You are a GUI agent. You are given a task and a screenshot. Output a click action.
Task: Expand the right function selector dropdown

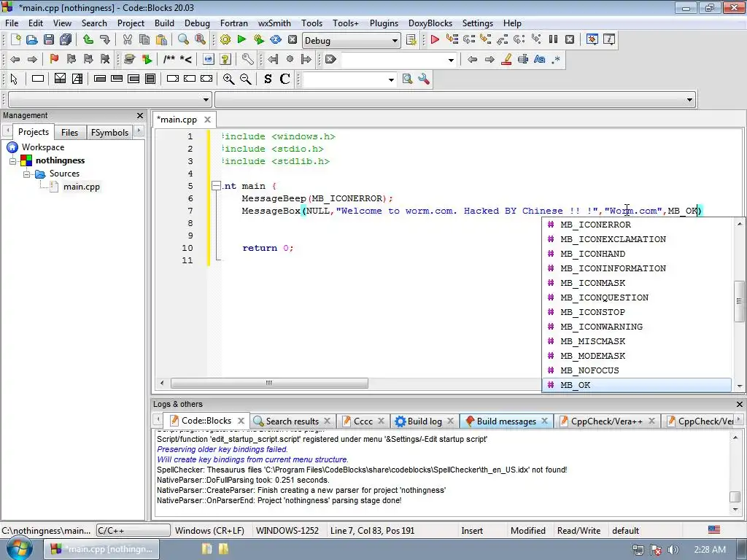[689, 99]
